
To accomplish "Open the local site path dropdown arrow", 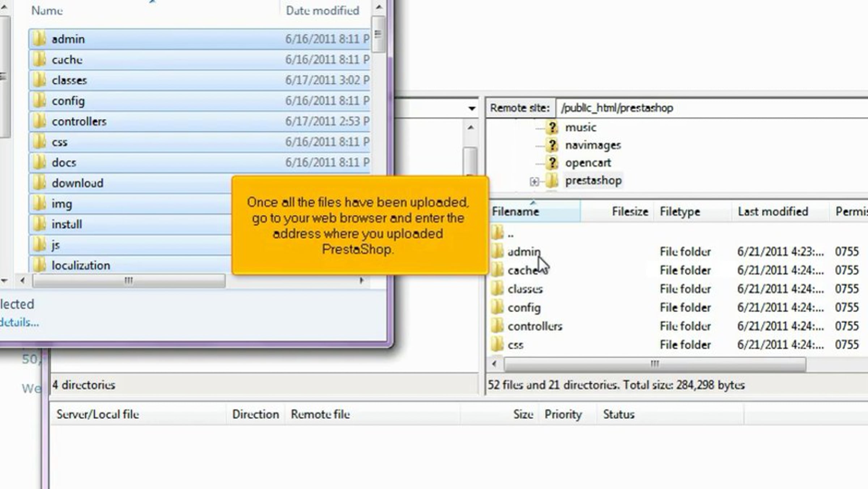I will [x=471, y=108].
